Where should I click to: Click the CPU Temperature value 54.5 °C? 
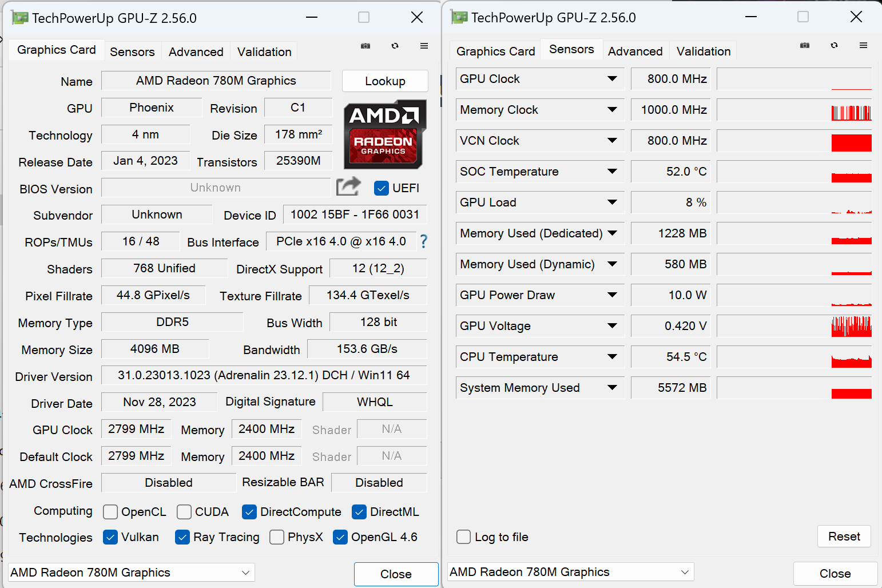click(x=670, y=356)
